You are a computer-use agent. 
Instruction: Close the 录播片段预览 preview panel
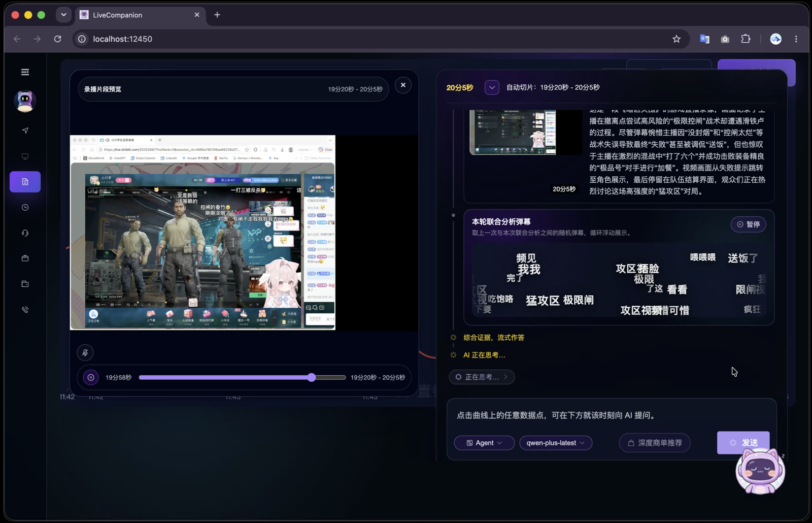tap(403, 85)
